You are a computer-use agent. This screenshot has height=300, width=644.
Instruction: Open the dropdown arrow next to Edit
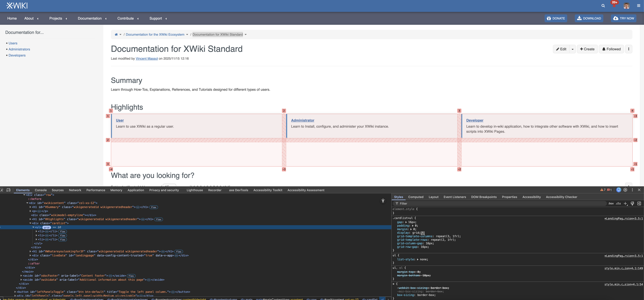[573, 49]
